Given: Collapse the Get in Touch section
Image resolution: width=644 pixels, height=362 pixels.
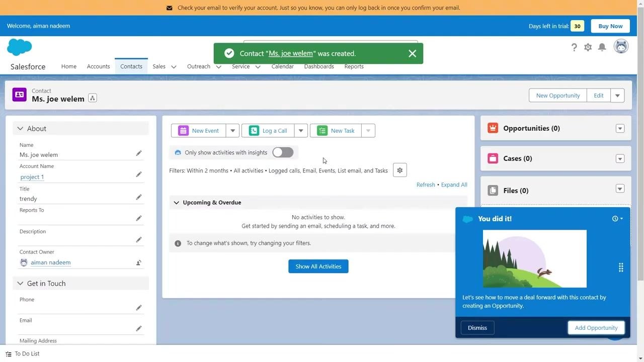Looking at the screenshot, I should click(20, 284).
